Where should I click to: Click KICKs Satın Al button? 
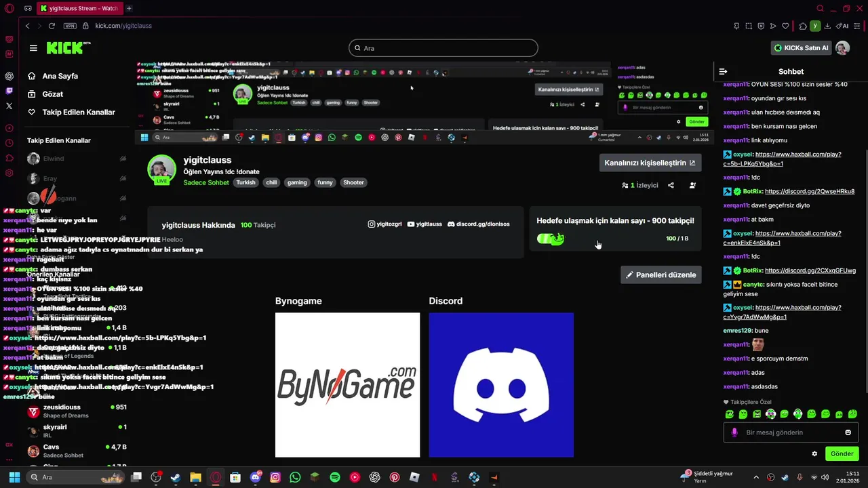(x=802, y=48)
